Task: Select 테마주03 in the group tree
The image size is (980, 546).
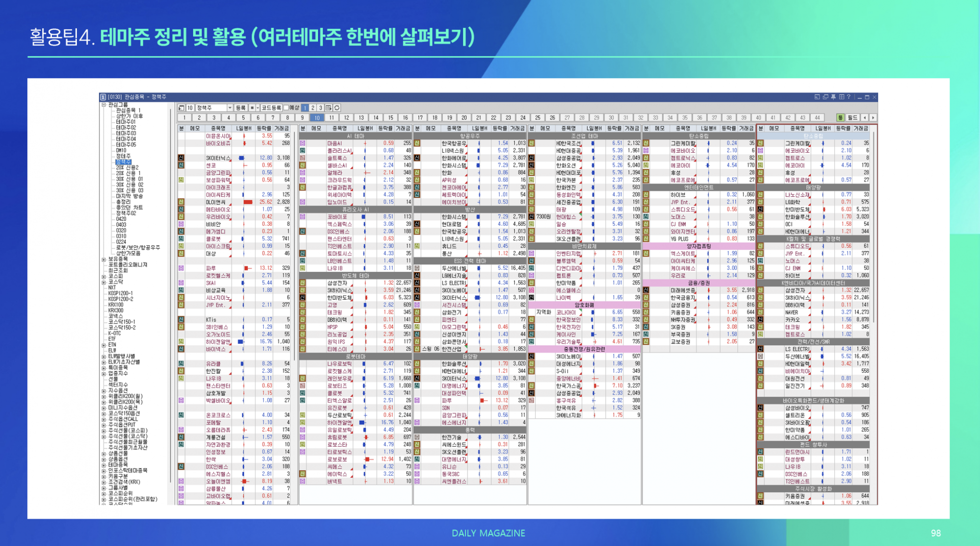Action: point(126,133)
